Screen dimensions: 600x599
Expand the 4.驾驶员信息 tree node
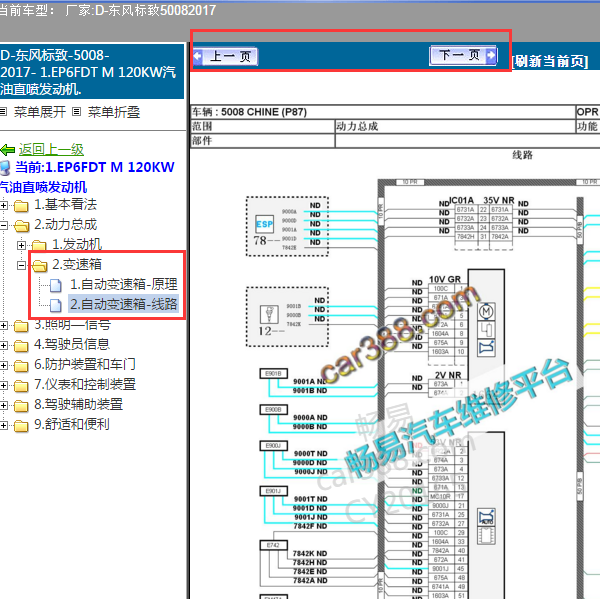coord(3,346)
